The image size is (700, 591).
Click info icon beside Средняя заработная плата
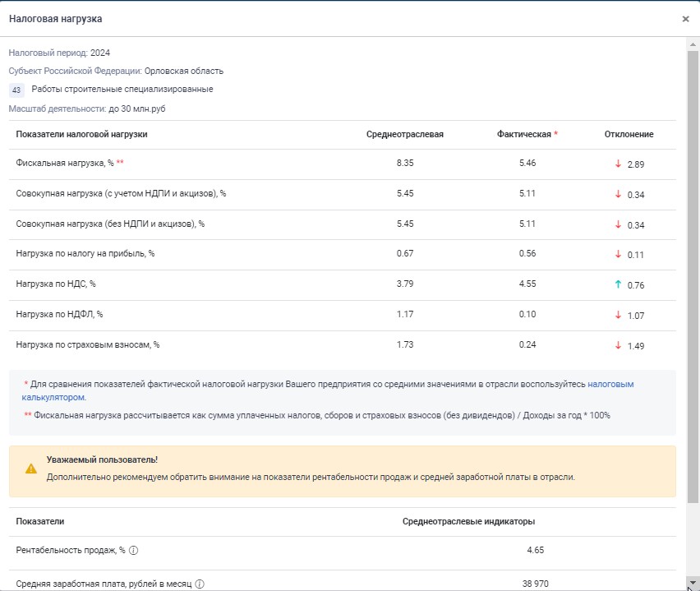pyautogui.click(x=200, y=584)
